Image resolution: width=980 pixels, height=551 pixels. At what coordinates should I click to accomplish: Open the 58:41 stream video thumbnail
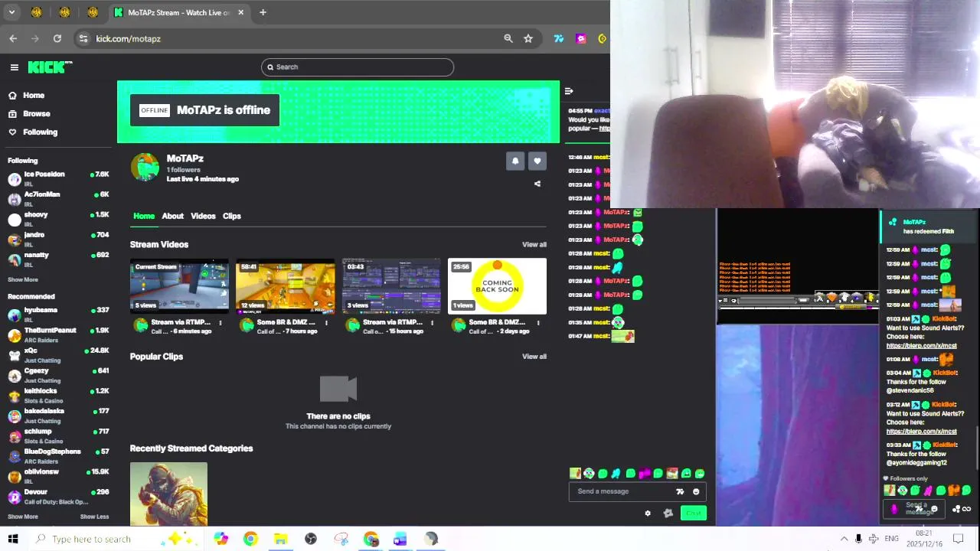285,286
